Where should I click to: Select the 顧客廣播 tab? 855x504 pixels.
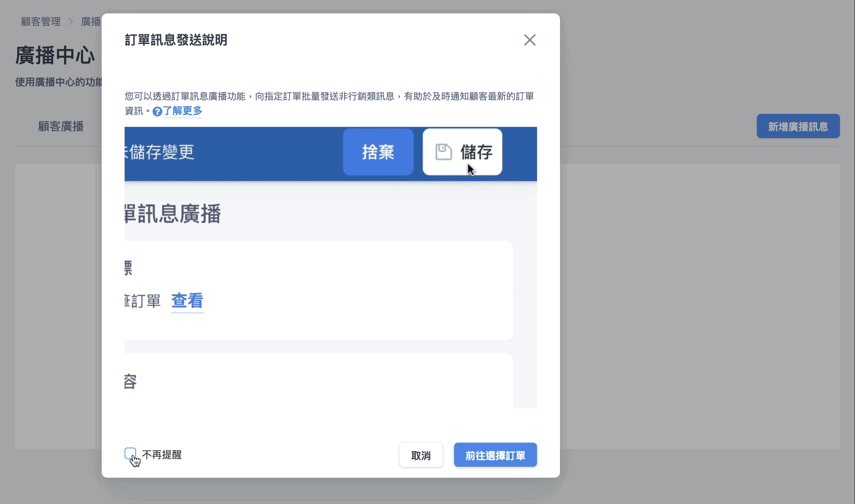[61, 126]
